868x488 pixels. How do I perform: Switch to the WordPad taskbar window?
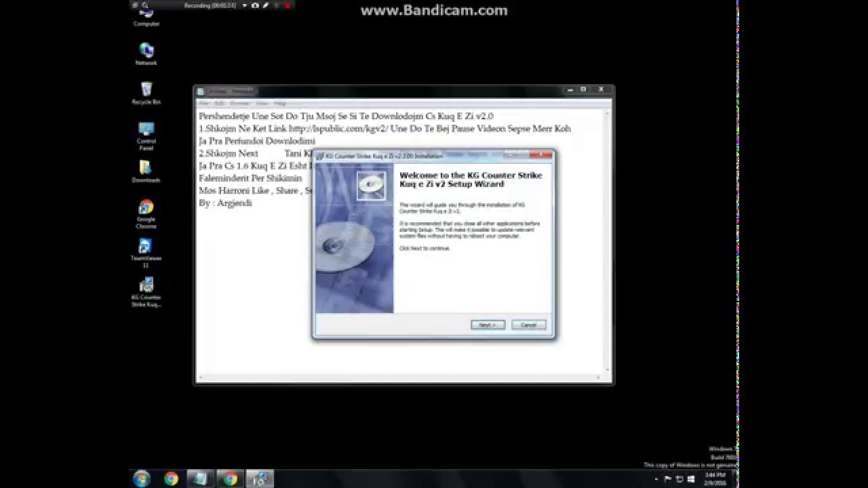point(200,479)
